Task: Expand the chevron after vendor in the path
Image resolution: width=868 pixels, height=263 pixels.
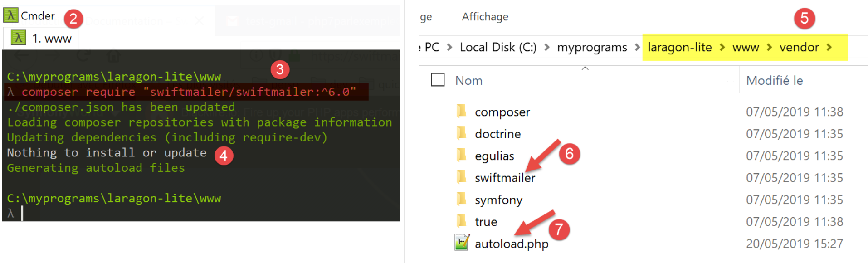Action: click(829, 47)
